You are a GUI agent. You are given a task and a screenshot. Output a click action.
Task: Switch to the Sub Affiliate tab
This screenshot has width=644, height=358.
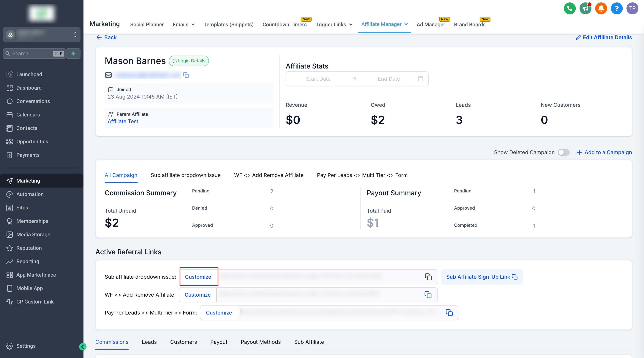(309, 342)
